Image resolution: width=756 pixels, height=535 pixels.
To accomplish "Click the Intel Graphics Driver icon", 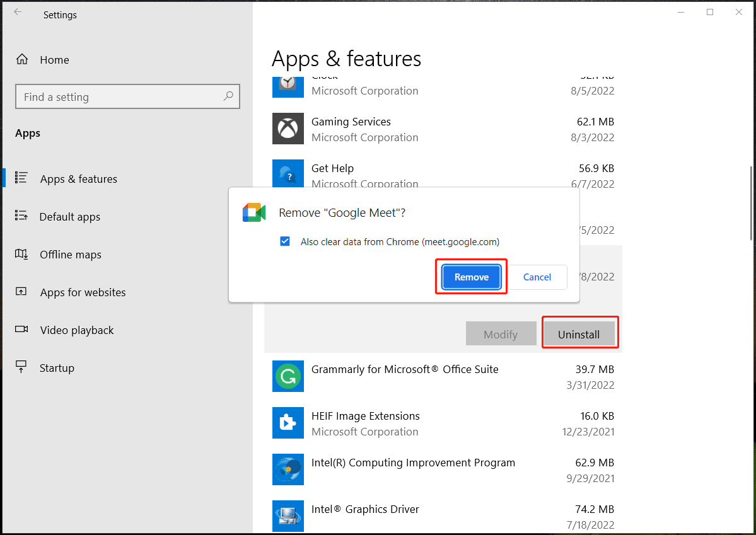I will pos(288,516).
